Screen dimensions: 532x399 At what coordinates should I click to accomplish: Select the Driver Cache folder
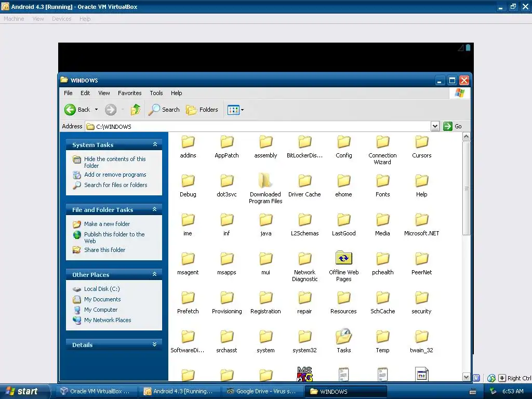(x=304, y=186)
